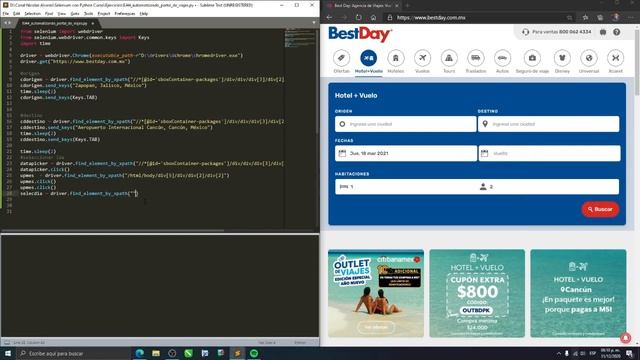
Task: Open the departure date field Jue. 18 mar 2021
Action: pyautogui.click(x=406, y=153)
